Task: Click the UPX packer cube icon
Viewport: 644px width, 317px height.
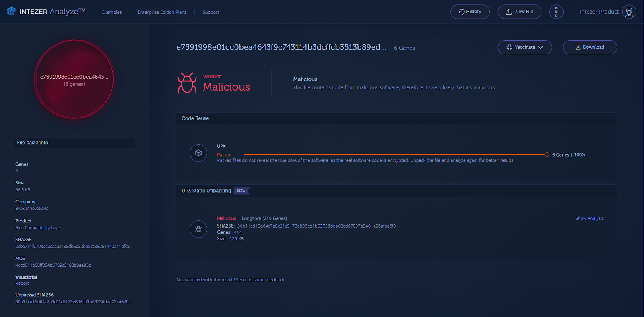Action: [198, 153]
